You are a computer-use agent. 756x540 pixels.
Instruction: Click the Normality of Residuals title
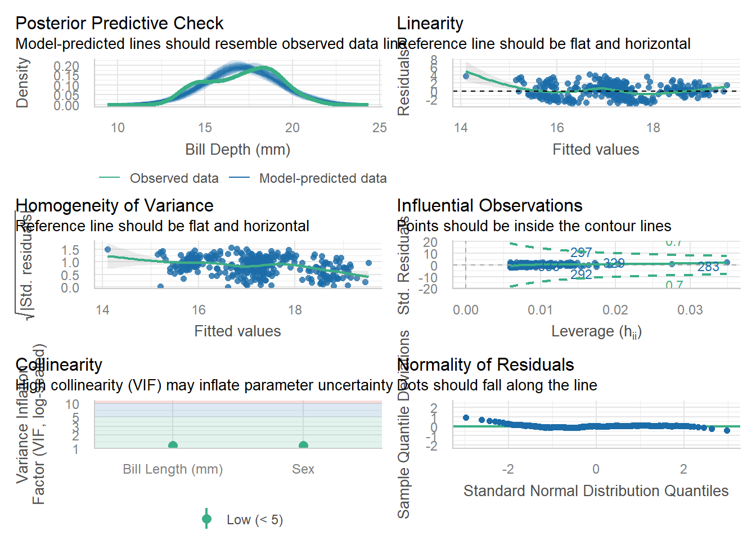485,364
